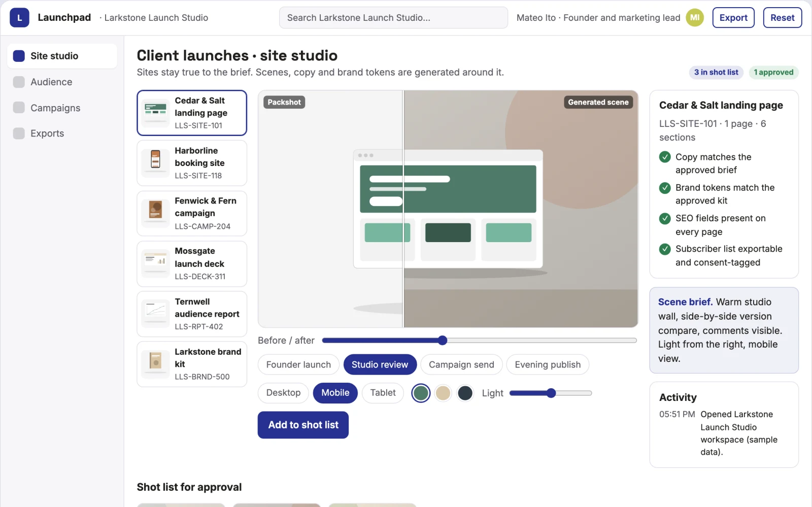Click the 1 approved badge
The width and height of the screenshot is (812, 507).
(773, 73)
